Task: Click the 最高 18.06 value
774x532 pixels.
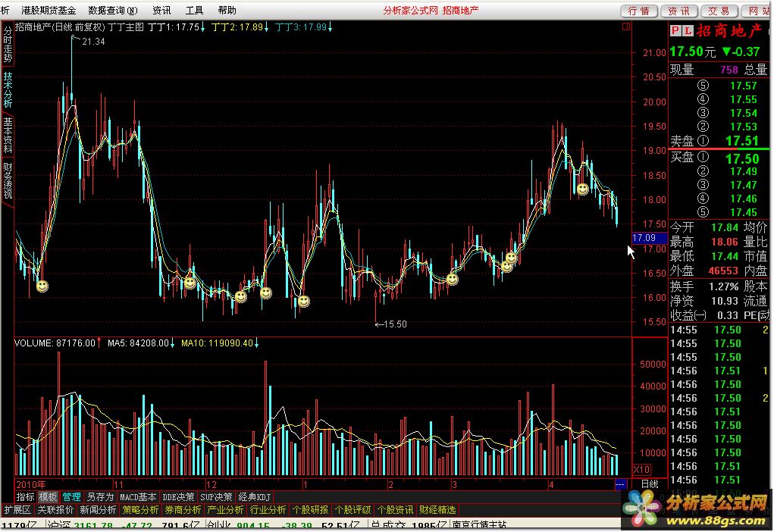Action: click(725, 242)
